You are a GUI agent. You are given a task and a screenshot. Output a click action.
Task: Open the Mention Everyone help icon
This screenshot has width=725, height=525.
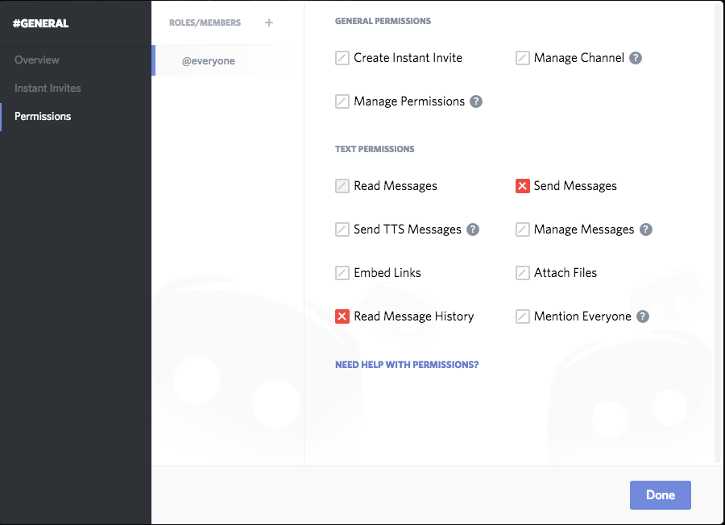point(643,316)
